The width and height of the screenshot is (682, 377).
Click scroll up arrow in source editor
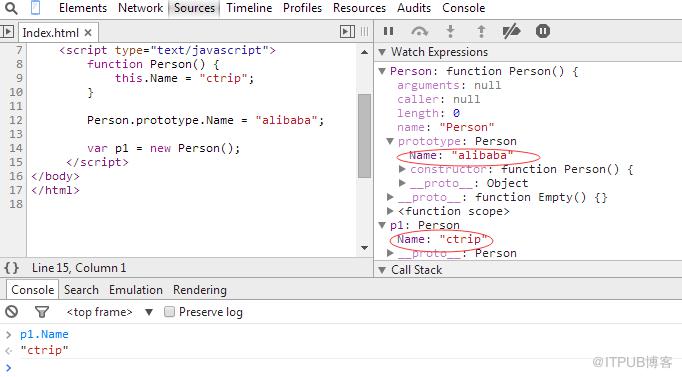pos(364,52)
